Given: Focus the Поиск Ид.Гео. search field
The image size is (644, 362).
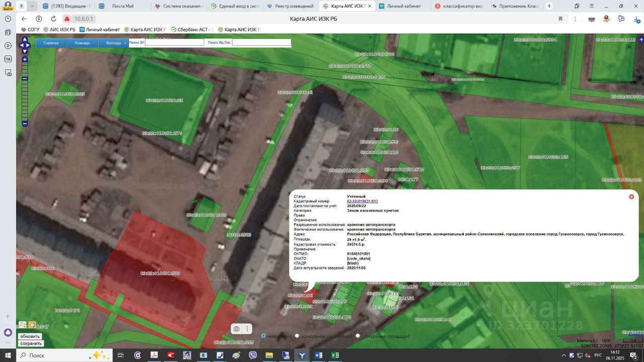Looking at the screenshot, I should (262, 43).
